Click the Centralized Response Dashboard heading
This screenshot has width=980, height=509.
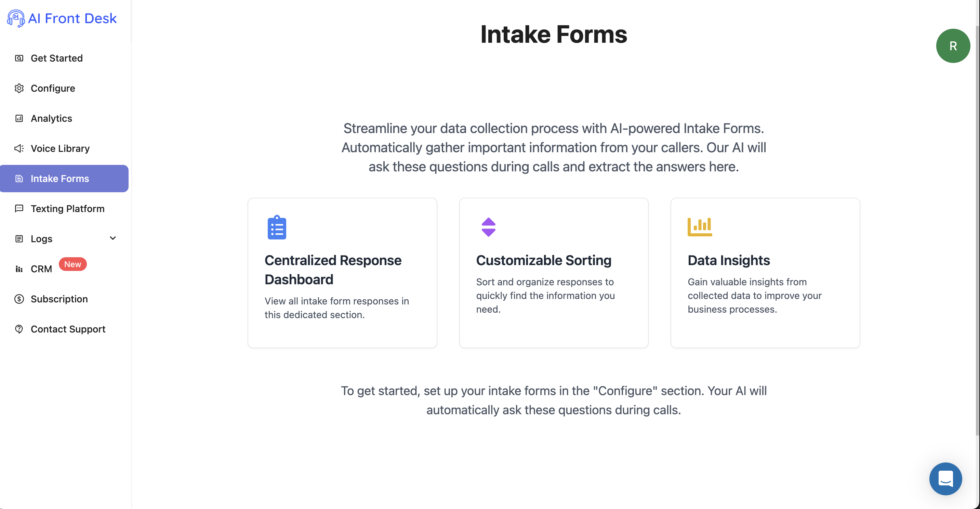(x=333, y=270)
